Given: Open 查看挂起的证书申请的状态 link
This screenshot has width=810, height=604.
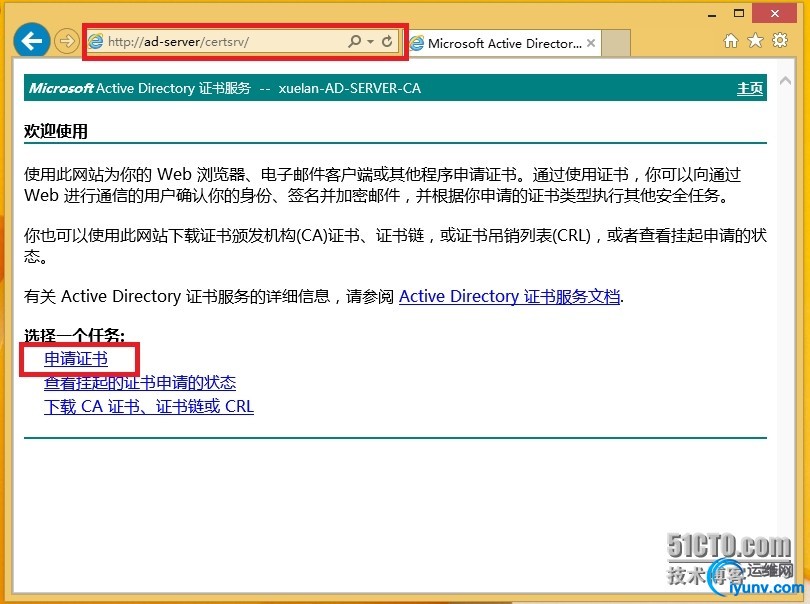Looking at the screenshot, I should coord(140,382).
